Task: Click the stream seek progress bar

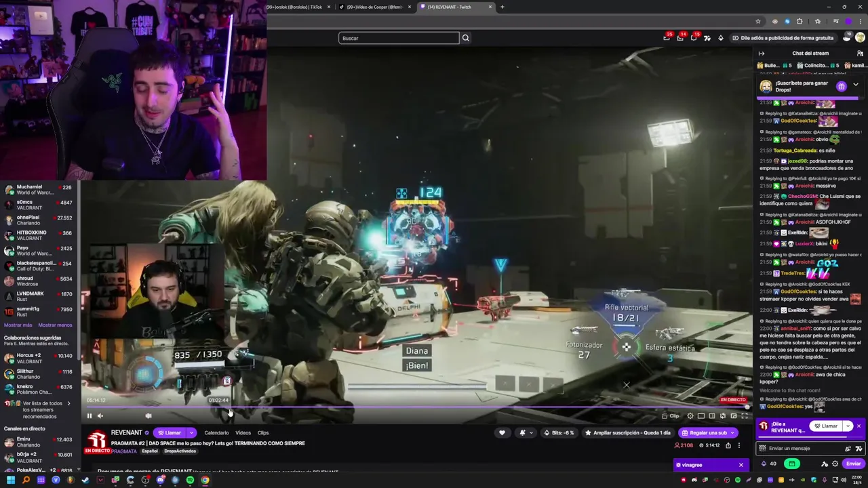Action: 416,407
